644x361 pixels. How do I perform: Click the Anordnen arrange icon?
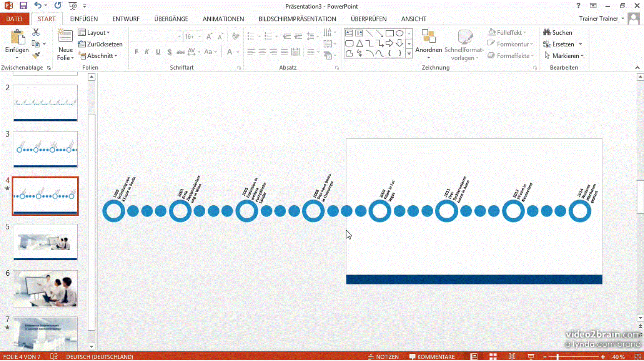(428, 37)
